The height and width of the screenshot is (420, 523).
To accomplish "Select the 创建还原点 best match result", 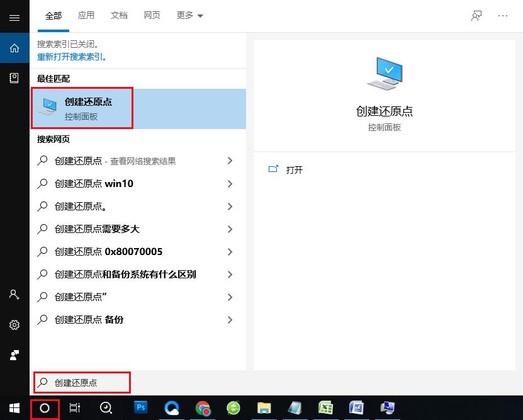I will click(82, 108).
